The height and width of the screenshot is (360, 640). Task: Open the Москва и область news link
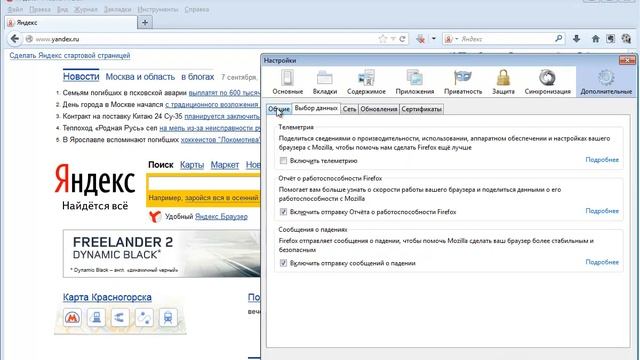[x=140, y=77]
